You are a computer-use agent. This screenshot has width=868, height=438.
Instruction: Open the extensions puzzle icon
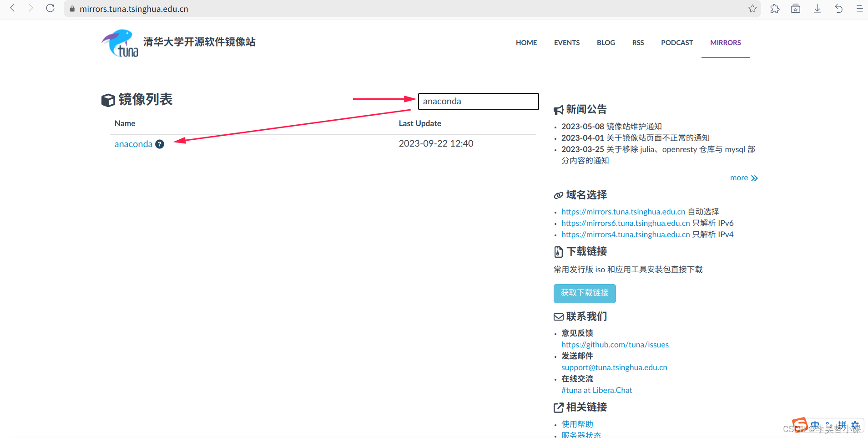(x=775, y=9)
